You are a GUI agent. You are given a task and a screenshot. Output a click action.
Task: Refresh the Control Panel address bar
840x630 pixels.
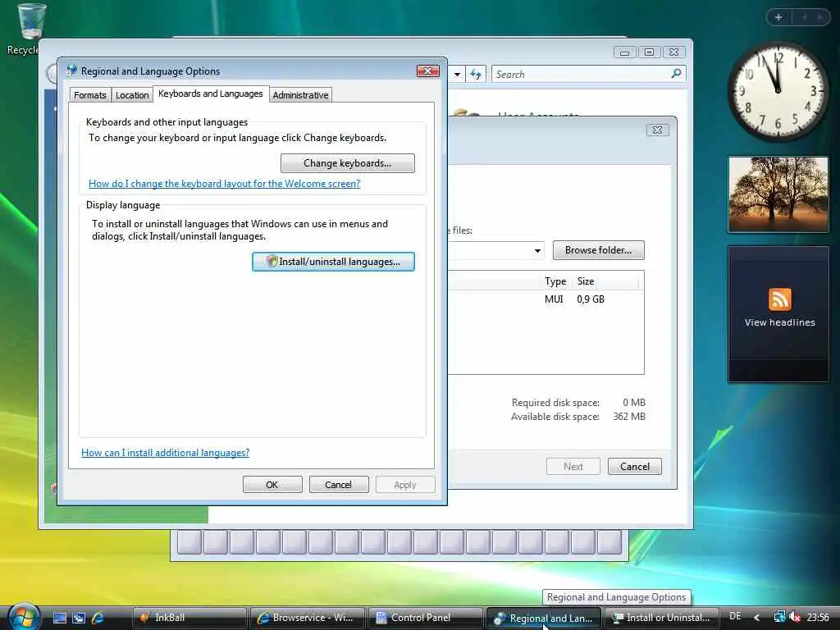pos(476,74)
